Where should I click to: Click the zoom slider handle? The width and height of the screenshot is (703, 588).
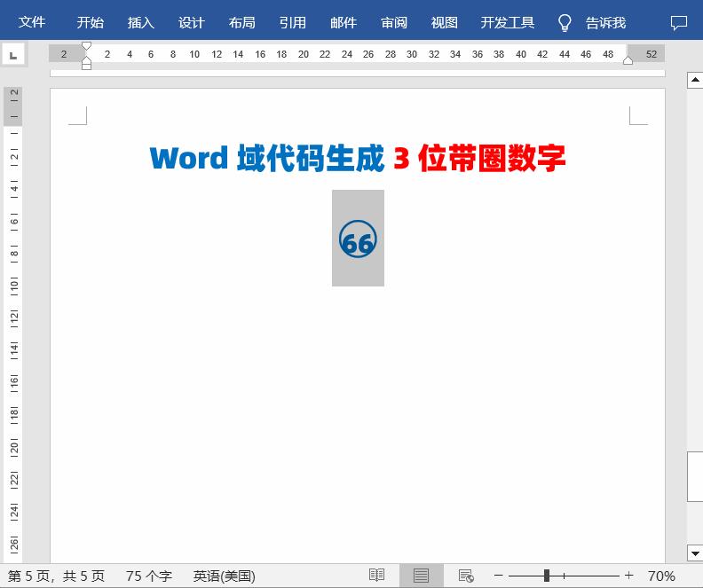point(547,576)
